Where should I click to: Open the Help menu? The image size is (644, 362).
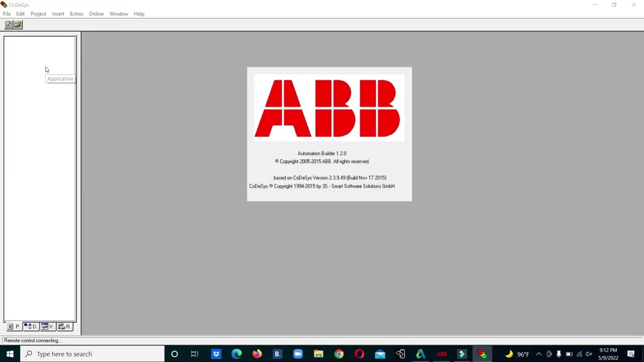click(139, 14)
